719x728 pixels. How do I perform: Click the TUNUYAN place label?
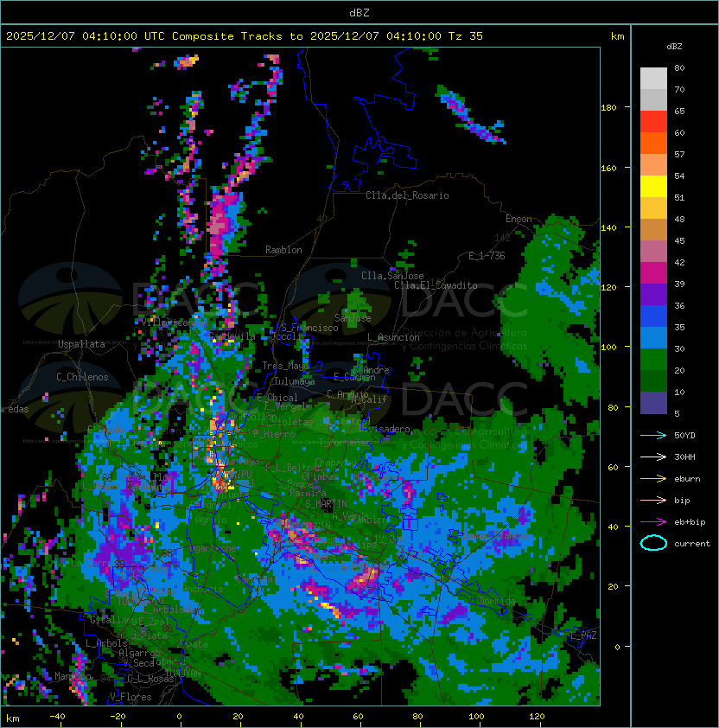[x=183, y=674]
